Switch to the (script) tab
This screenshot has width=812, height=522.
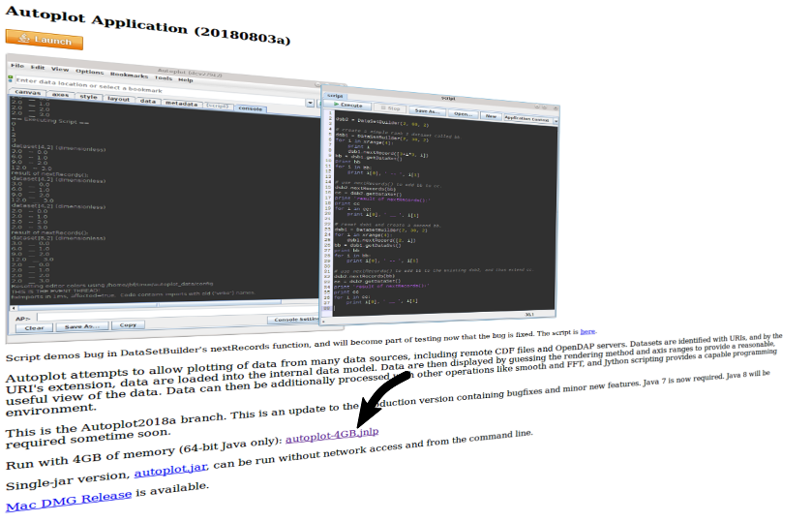point(218,106)
